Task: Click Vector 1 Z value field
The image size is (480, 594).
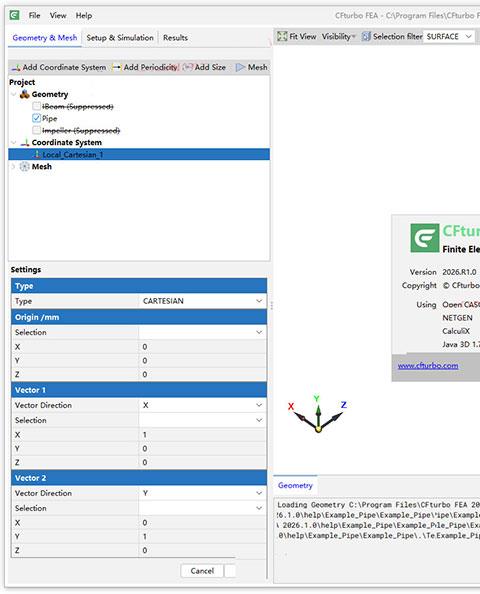Action: point(203,462)
